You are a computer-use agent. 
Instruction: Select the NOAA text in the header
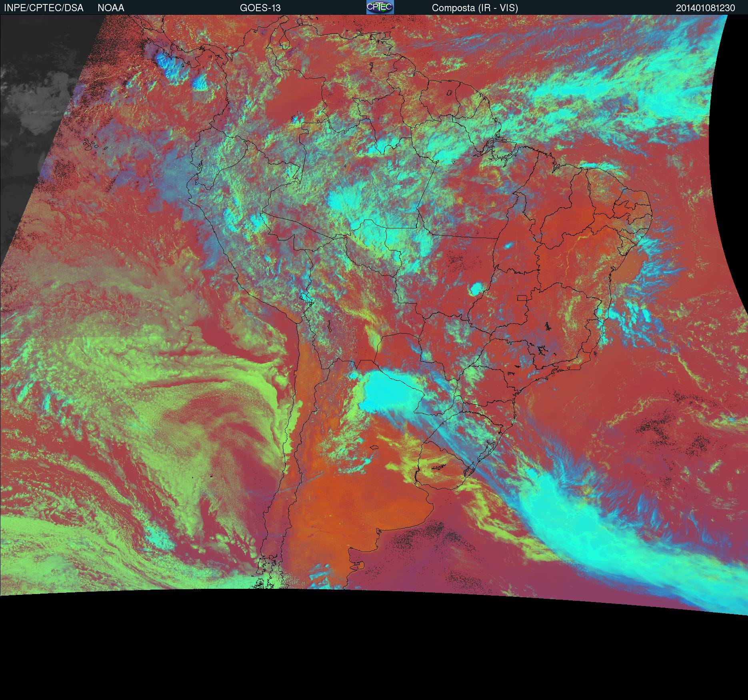pos(111,8)
